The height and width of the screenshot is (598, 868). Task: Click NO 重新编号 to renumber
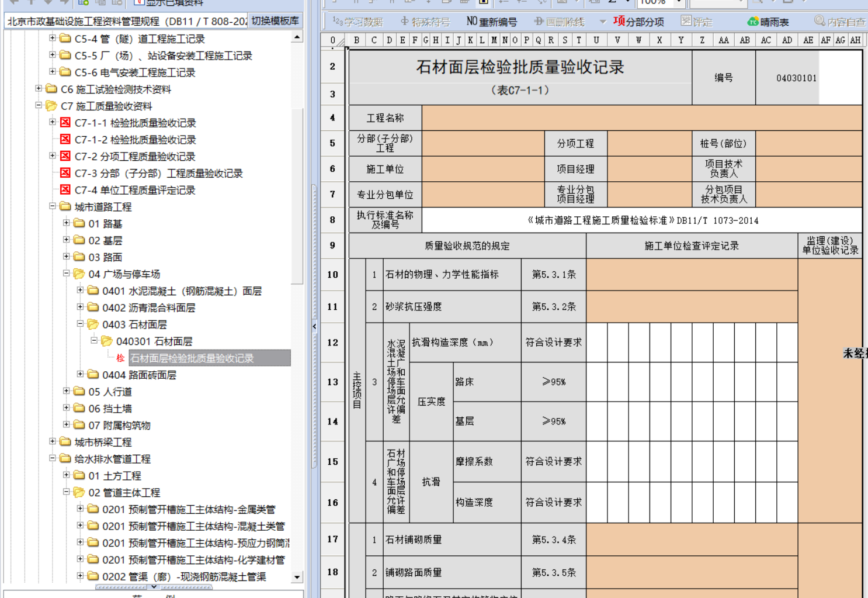(491, 22)
